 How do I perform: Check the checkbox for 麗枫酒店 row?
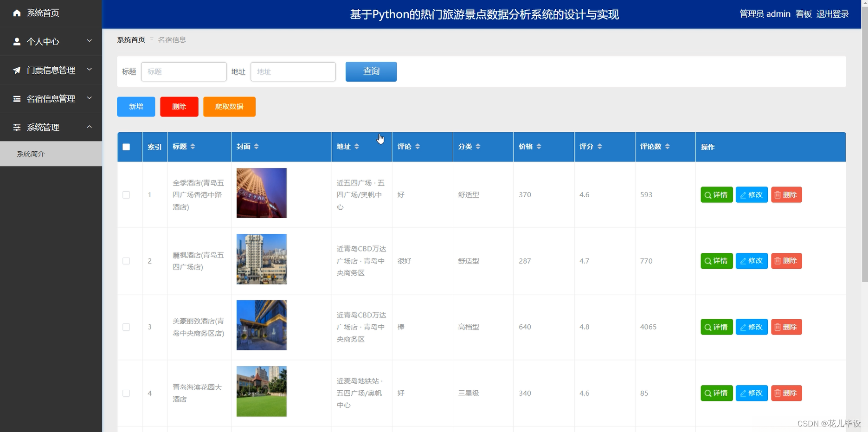pyautogui.click(x=126, y=261)
